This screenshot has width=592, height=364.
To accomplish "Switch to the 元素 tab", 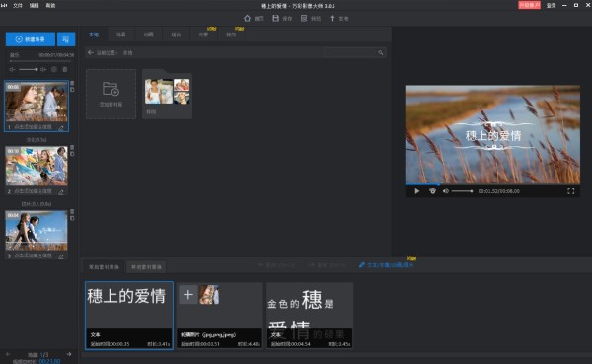I will [203, 35].
